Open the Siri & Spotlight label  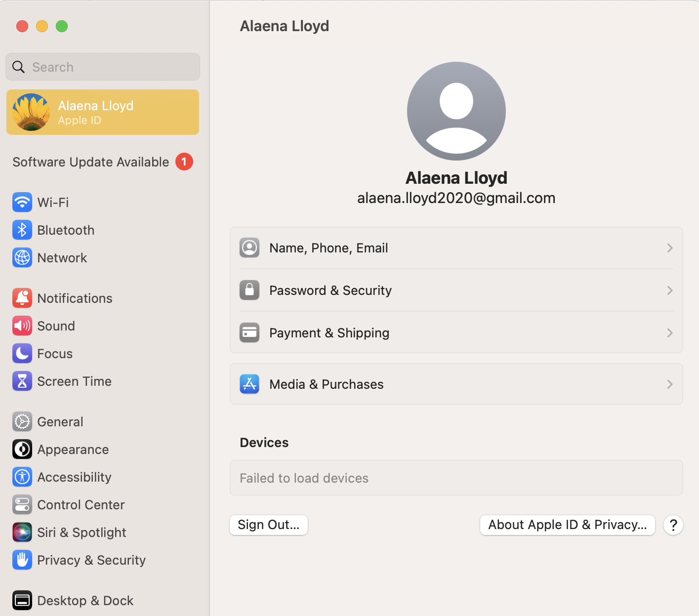(82, 533)
